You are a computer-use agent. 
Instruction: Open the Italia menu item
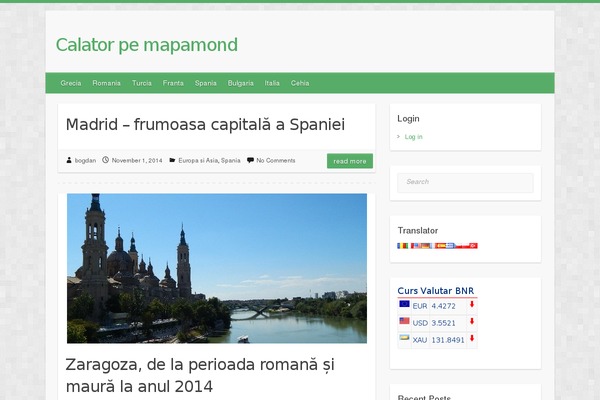tap(272, 83)
